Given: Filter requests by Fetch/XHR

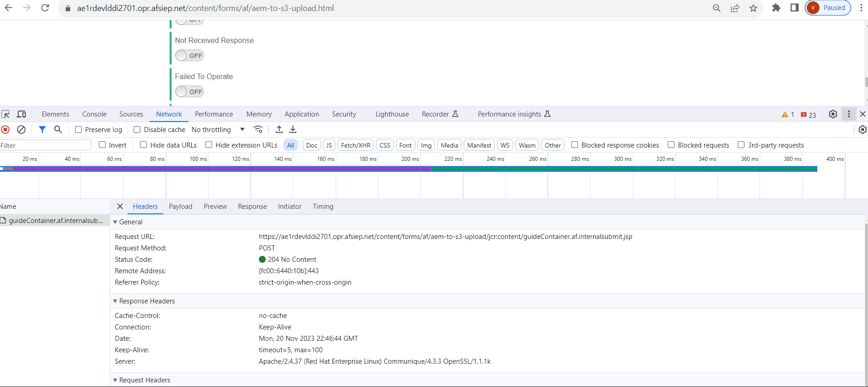Looking at the screenshot, I should pos(356,145).
